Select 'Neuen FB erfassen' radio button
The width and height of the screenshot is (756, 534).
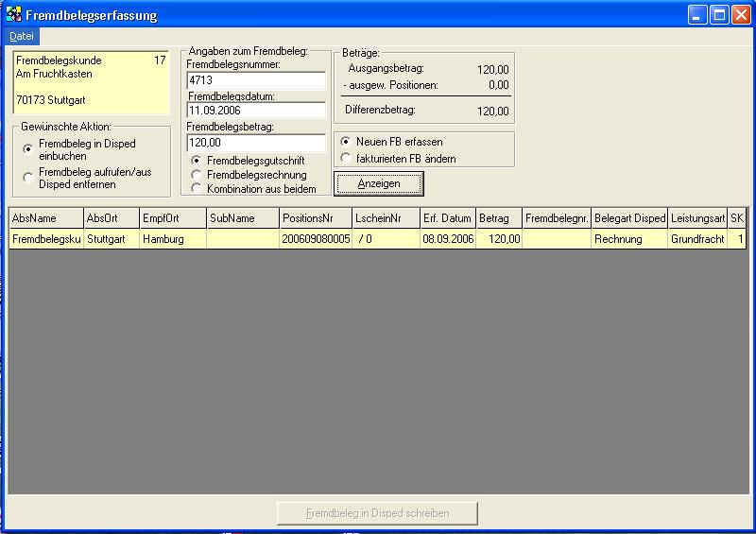pyautogui.click(x=346, y=142)
